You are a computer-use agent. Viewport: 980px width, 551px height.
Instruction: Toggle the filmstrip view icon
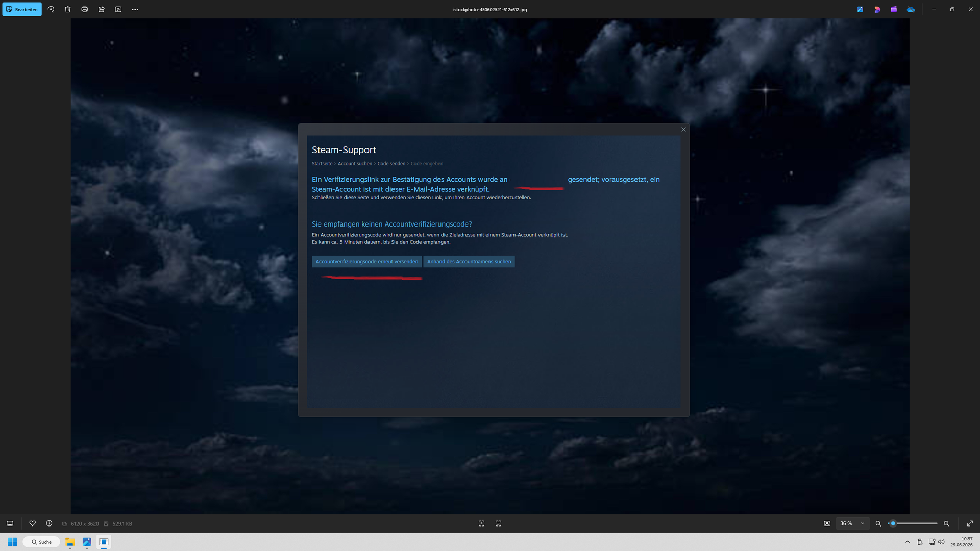click(x=10, y=523)
